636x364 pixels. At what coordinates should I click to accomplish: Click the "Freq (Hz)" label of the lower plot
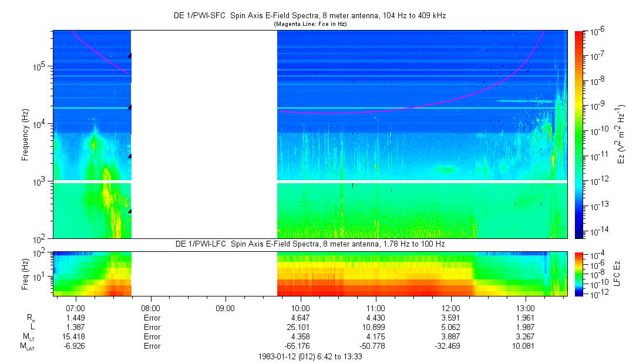click(x=25, y=274)
